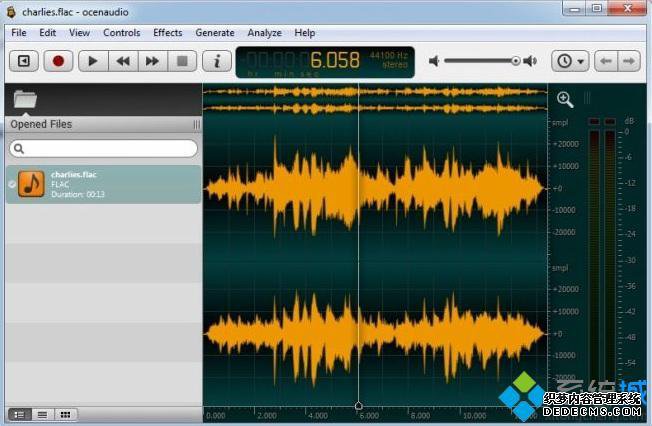
Task: Open the folder icon above Opened Files
Action: pos(25,99)
